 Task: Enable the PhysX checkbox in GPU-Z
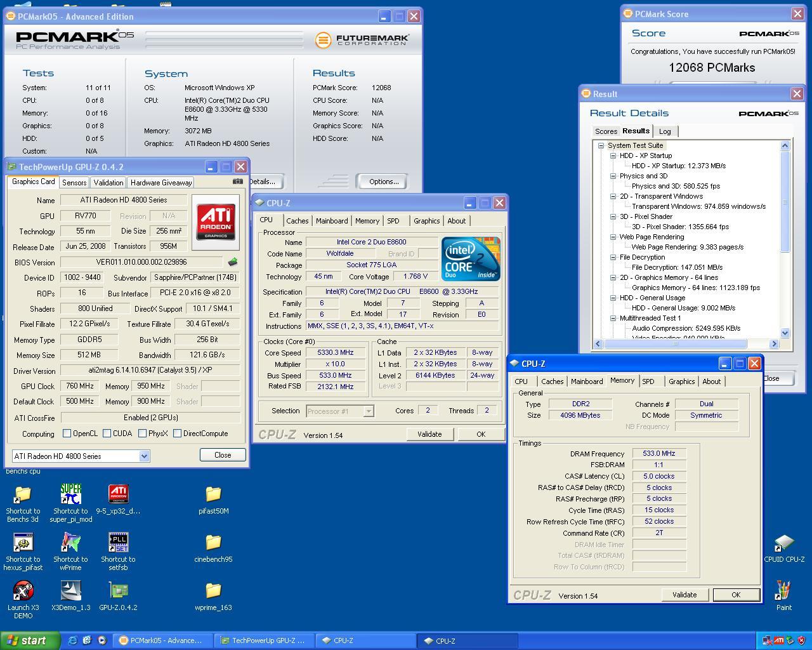click(x=142, y=434)
